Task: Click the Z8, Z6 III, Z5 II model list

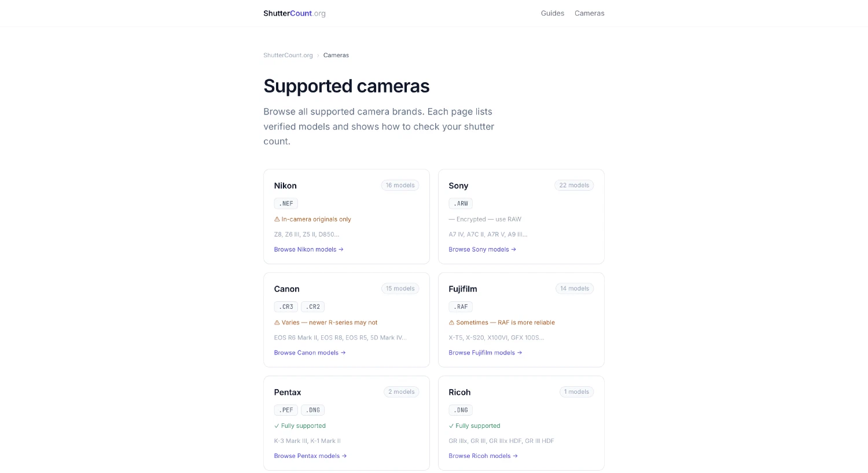Action: point(307,234)
